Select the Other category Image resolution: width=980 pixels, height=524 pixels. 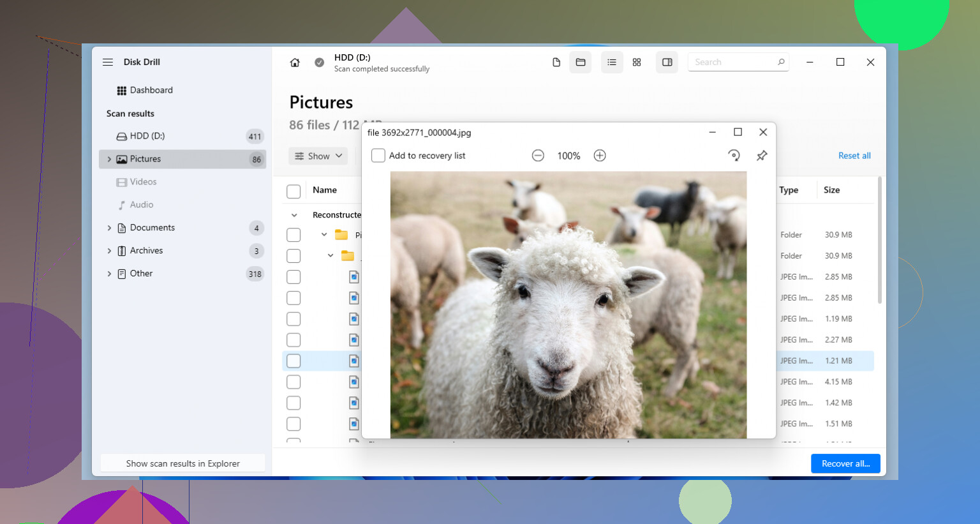(x=182, y=274)
